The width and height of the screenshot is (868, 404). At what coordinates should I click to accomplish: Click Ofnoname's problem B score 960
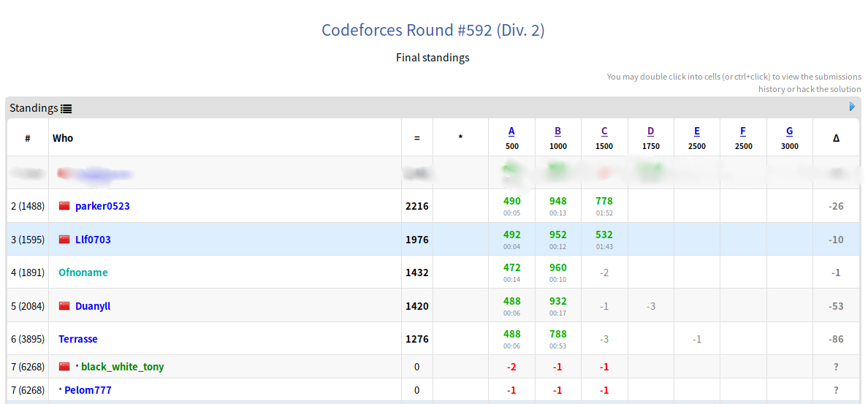(x=558, y=267)
